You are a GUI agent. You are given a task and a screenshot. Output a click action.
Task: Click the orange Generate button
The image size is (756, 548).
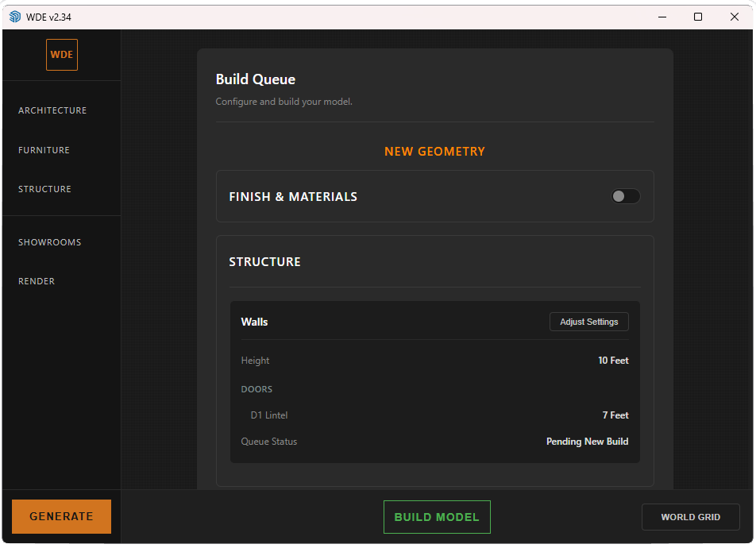62,517
